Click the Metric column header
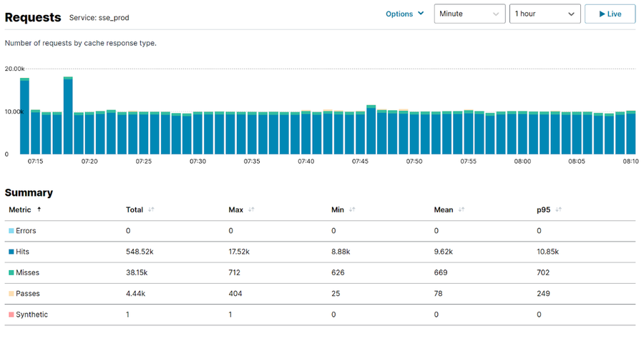Screen dimensions: 644x341 [20, 210]
